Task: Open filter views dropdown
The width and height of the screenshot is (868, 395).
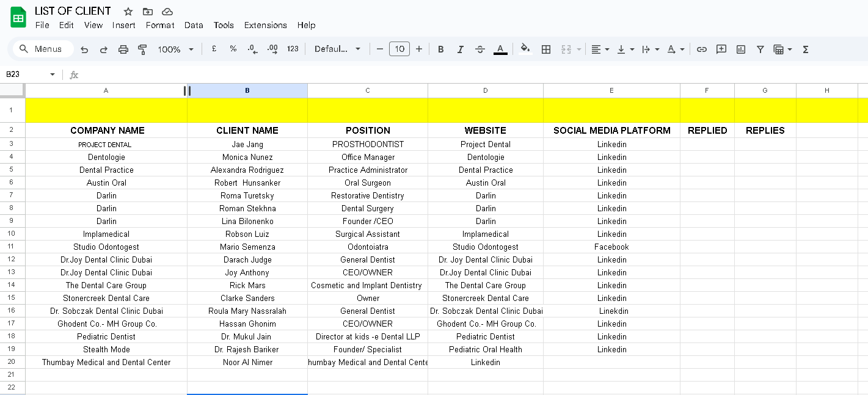Action: coord(782,49)
